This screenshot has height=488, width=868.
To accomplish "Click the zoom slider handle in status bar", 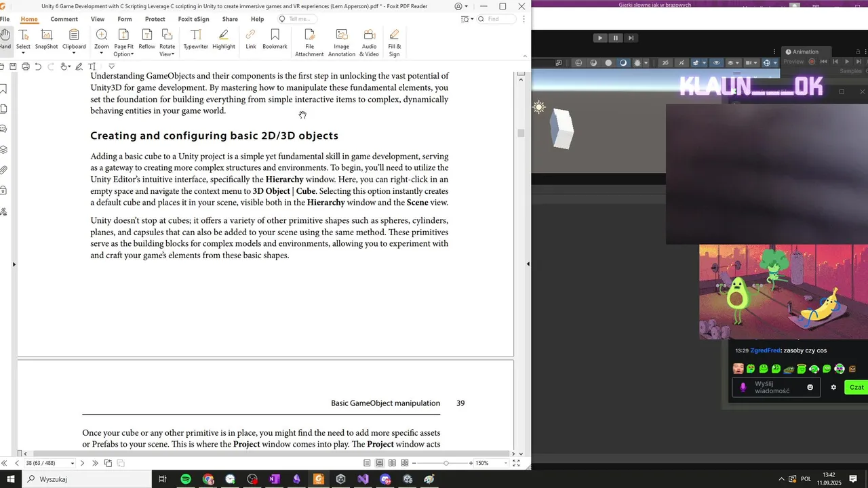I will tap(446, 463).
